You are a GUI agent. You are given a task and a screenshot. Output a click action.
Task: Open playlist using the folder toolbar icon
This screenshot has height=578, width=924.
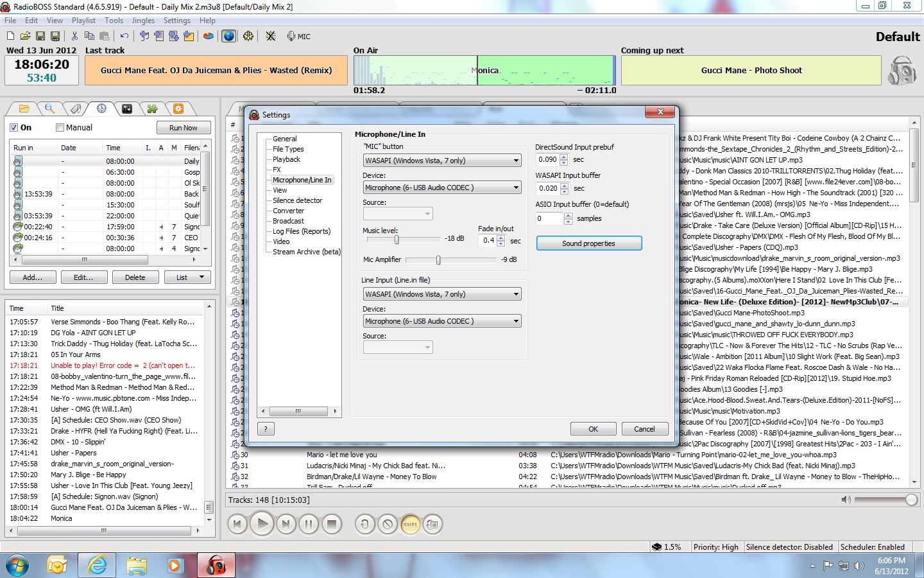[x=25, y=36]
